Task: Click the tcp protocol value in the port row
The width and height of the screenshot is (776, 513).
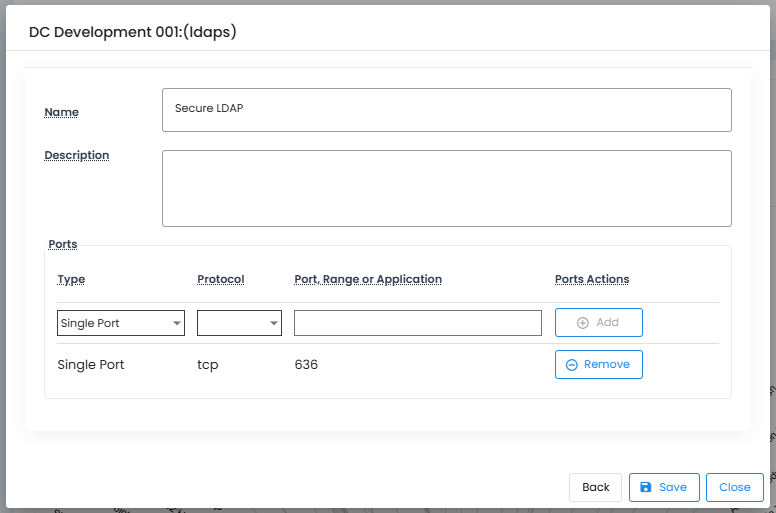Action: [208, 365]
